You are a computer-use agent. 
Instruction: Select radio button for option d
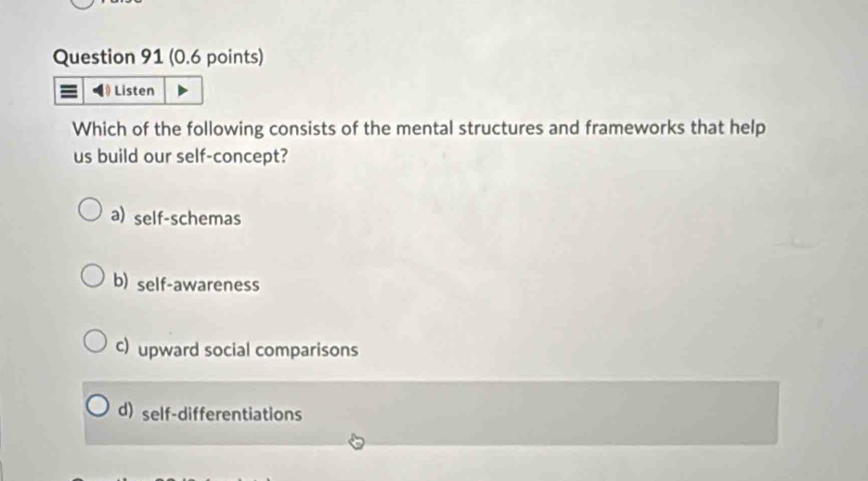[x=98, y=409]
